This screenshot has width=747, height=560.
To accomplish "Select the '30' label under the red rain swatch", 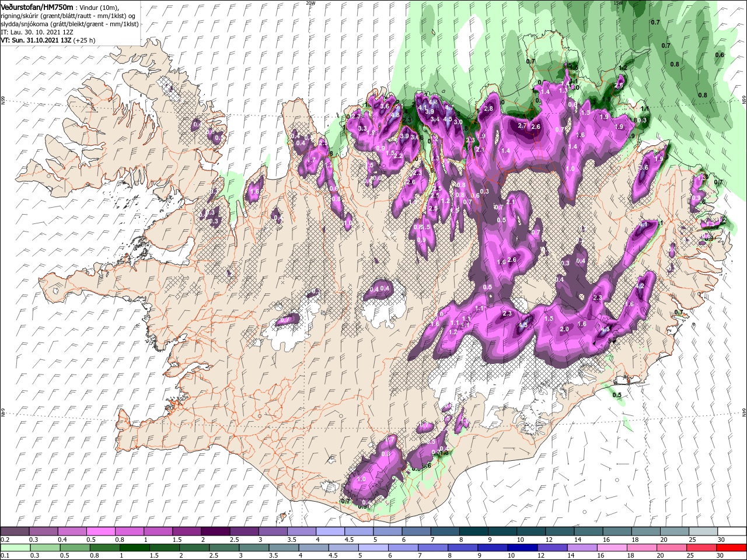I will (x=721, y=556).
